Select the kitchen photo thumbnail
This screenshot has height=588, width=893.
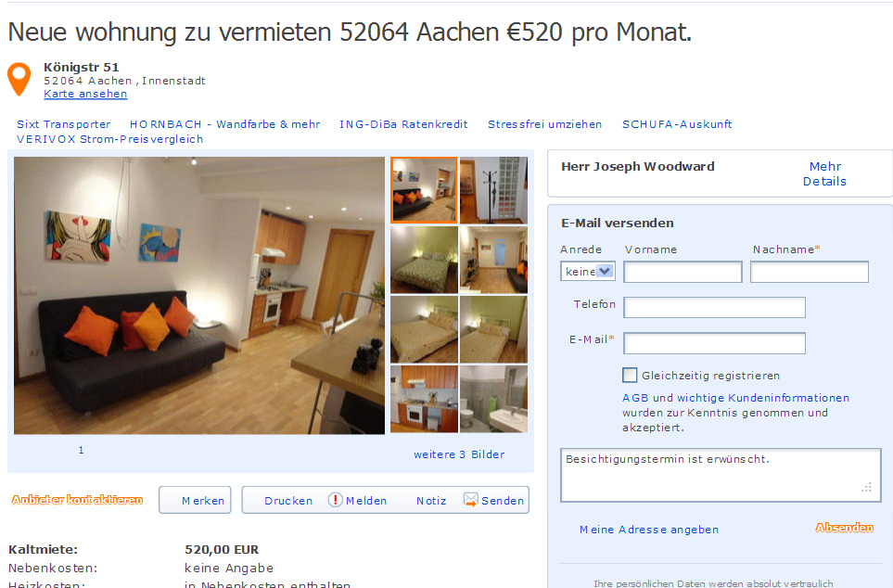pos(424,399)
